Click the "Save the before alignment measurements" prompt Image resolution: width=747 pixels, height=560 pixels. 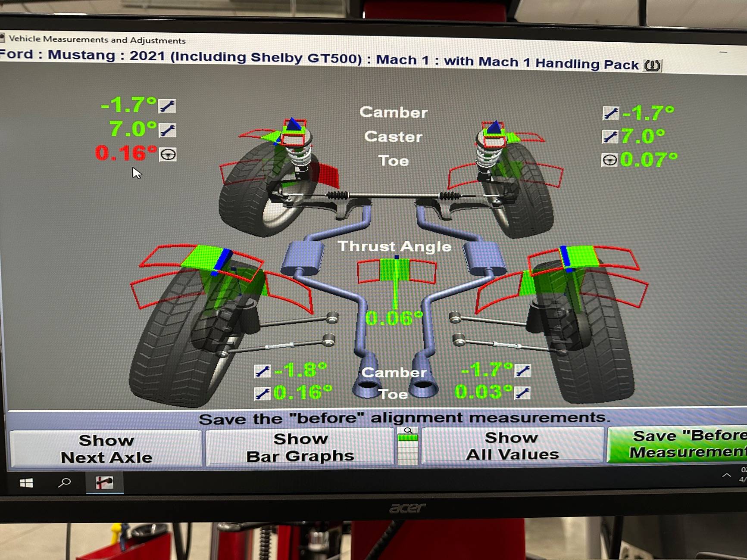coord(404,419)
